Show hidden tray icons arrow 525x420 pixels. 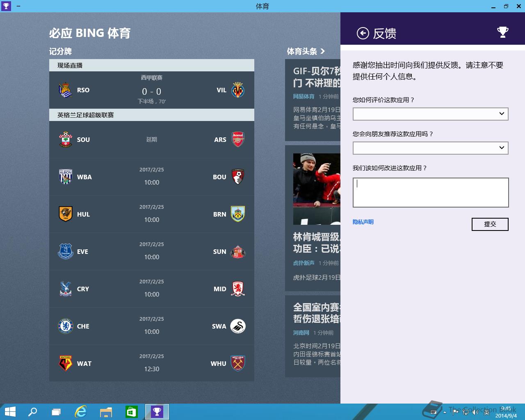coord(445,412)
